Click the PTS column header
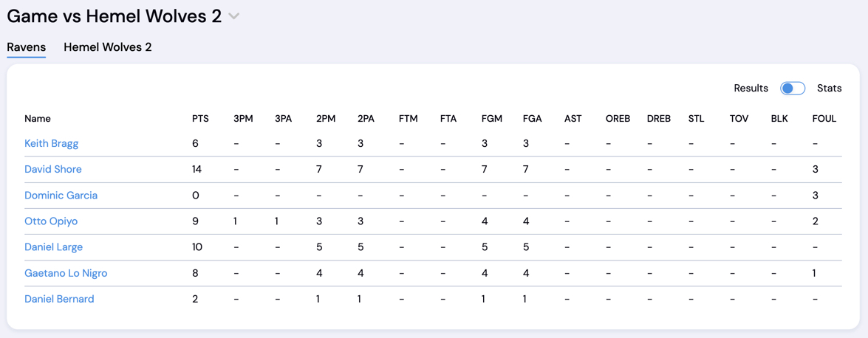The width and height of the screenshot is (868, 338). coord(200,119)
